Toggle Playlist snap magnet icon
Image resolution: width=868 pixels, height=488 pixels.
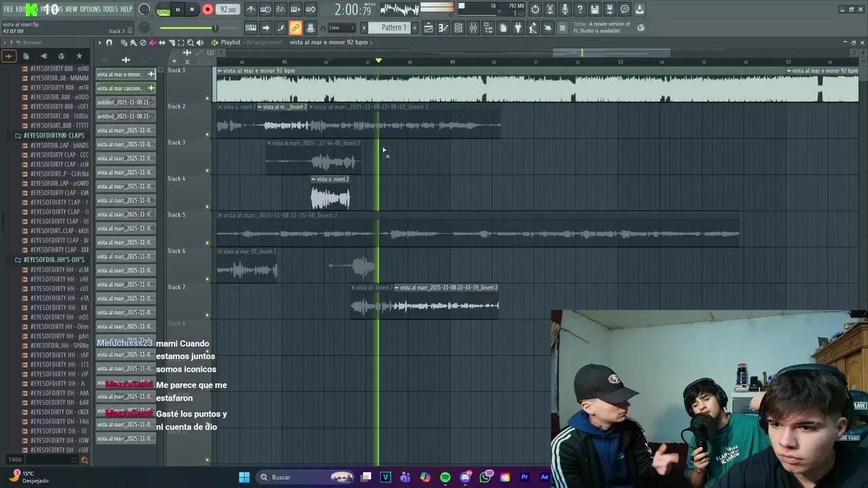pyautogui.click(x=109, y=43)
